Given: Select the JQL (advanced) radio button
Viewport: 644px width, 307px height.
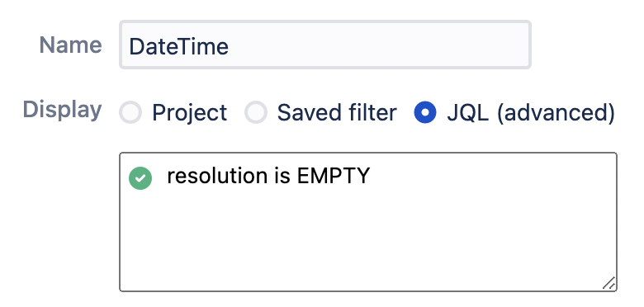Looking at the screenshot, I should click(425, 112).
